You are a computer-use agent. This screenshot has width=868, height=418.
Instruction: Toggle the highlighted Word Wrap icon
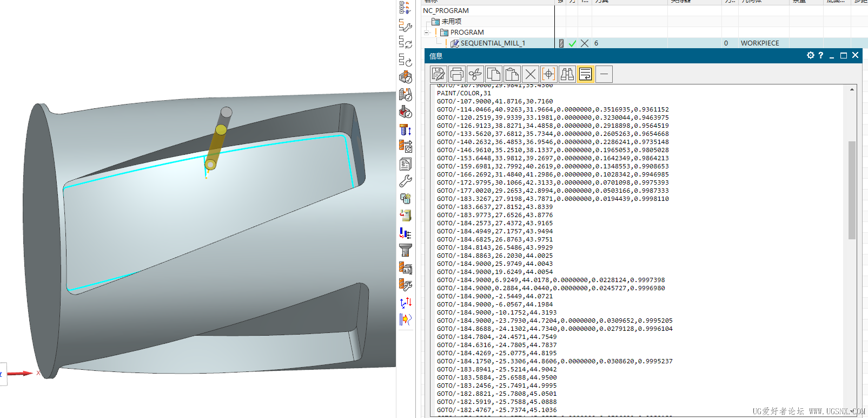pyautogui.click(x=585, y=74)
